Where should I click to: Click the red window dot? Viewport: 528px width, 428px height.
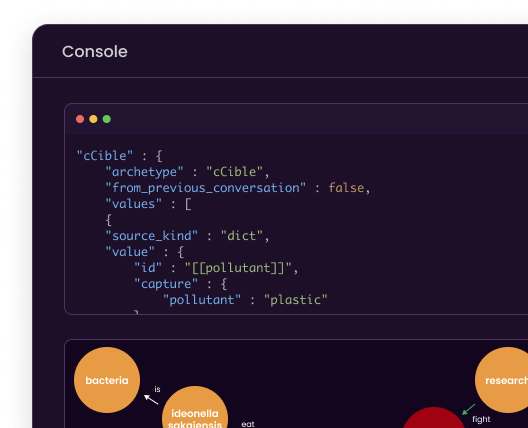80,119
